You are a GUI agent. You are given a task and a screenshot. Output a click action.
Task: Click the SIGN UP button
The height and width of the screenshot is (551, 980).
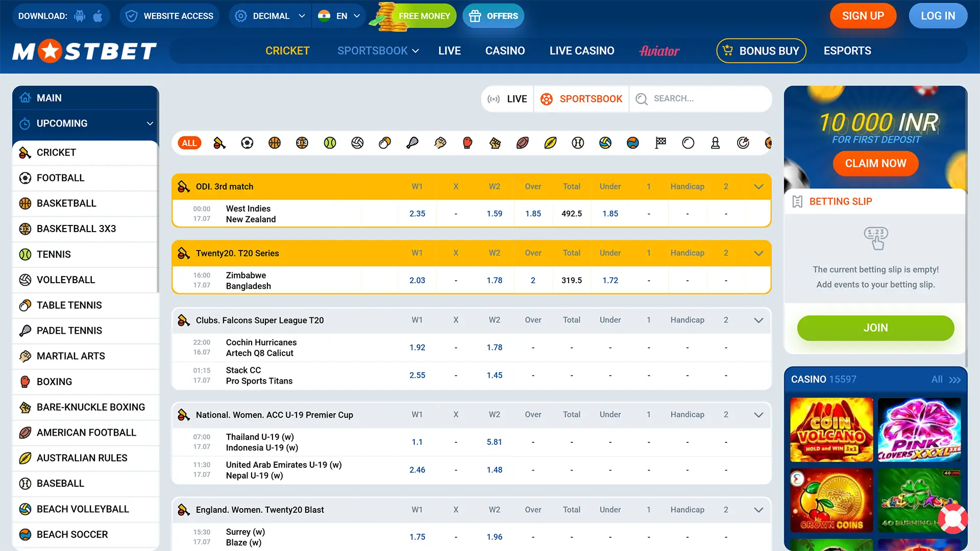(863, 16)
